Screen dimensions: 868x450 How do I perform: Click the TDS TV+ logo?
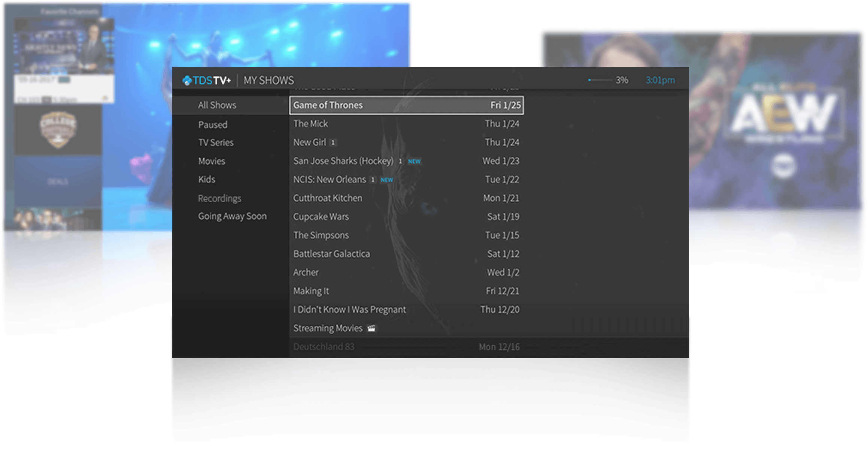click(206, 80)
